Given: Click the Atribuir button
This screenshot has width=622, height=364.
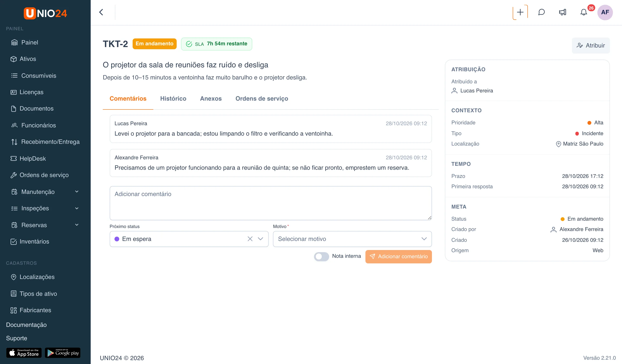Looking at the screenshot, I should pos(591,45).
